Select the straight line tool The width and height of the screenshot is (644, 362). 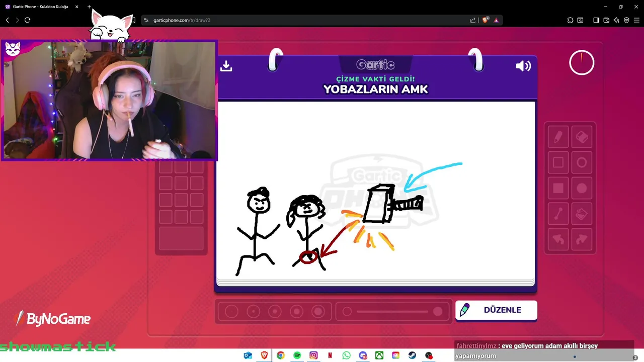[x=558, y=214]
